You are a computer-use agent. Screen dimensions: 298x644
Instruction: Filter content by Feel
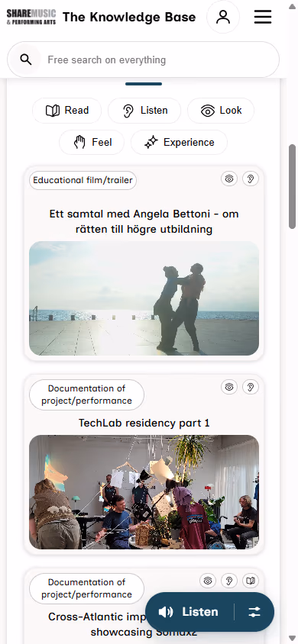click(x=92, y=143)
